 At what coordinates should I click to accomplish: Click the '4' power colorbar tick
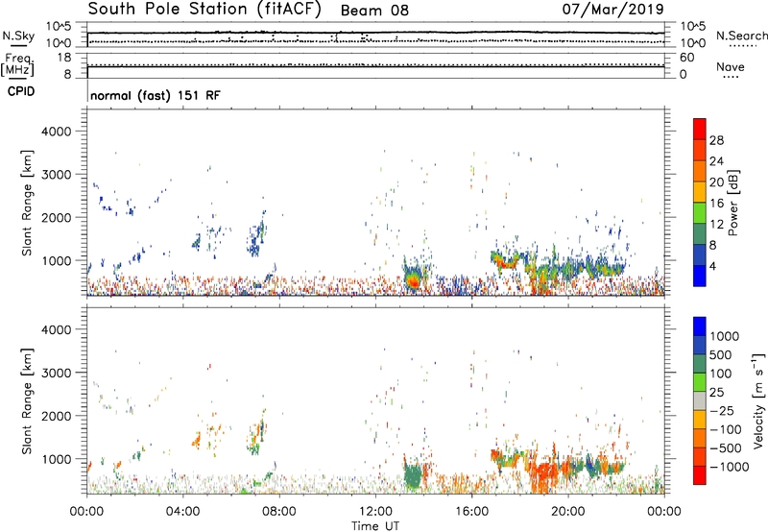point(712,266)
